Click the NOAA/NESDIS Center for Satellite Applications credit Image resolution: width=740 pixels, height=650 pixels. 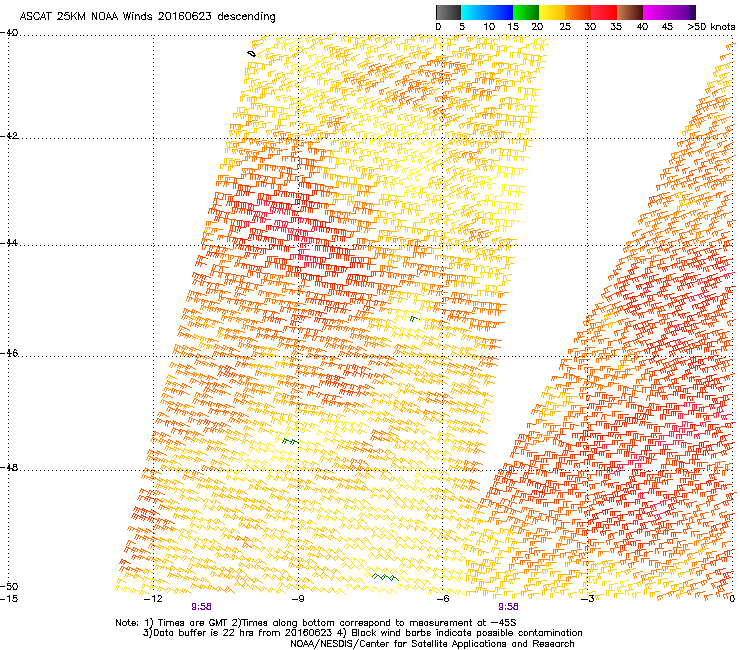(x=432, y=644)
